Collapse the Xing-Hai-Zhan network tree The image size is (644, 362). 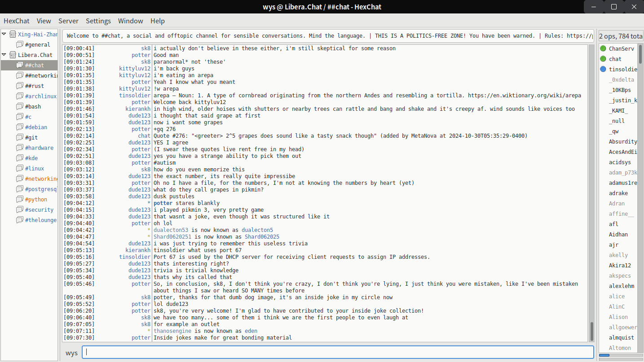(4, 34)
